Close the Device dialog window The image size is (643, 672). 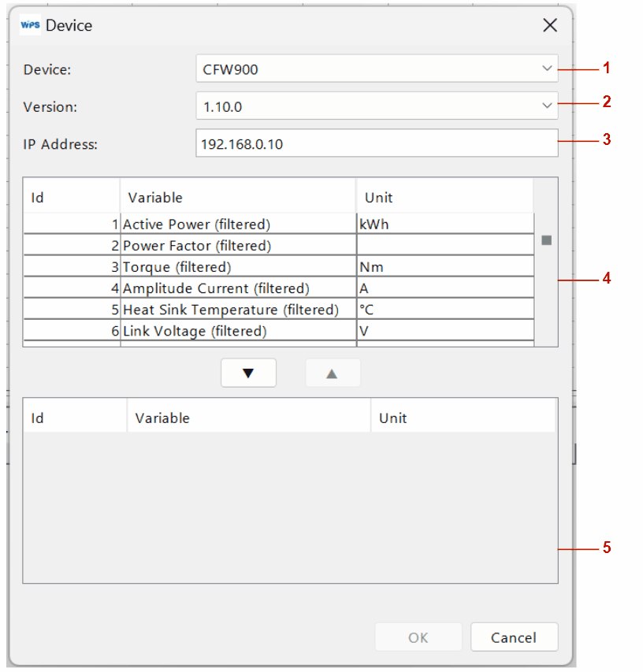point(550,25)
